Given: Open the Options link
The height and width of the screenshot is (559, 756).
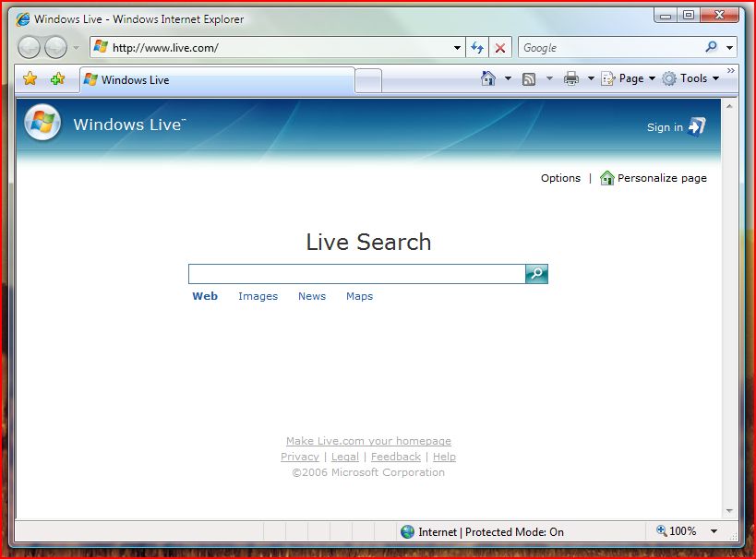Looking at the screenshot, I should [560, 178].
